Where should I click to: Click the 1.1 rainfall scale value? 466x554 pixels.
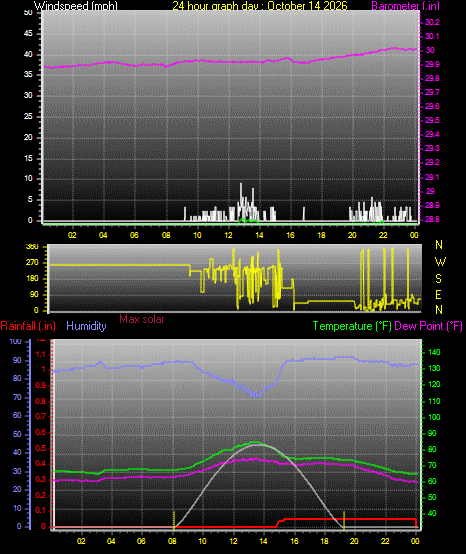click(41, 354)
